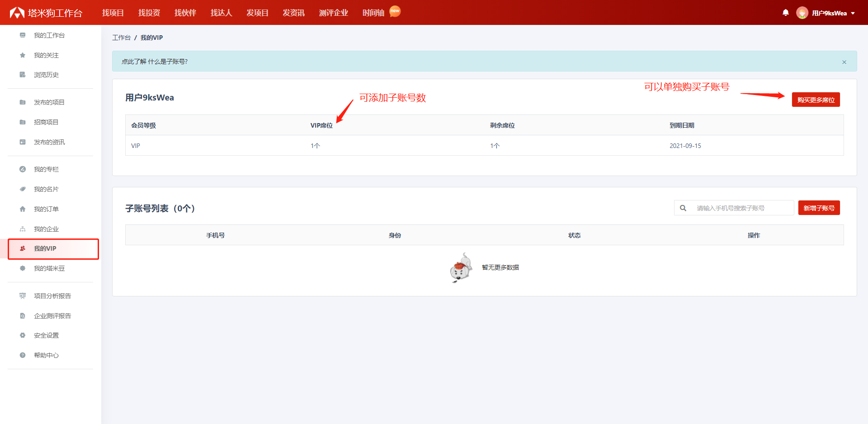The image size is (868, 424).
Task: Click the 塔米狗工作台 logo icon
Action: click(x=17, y=13)
